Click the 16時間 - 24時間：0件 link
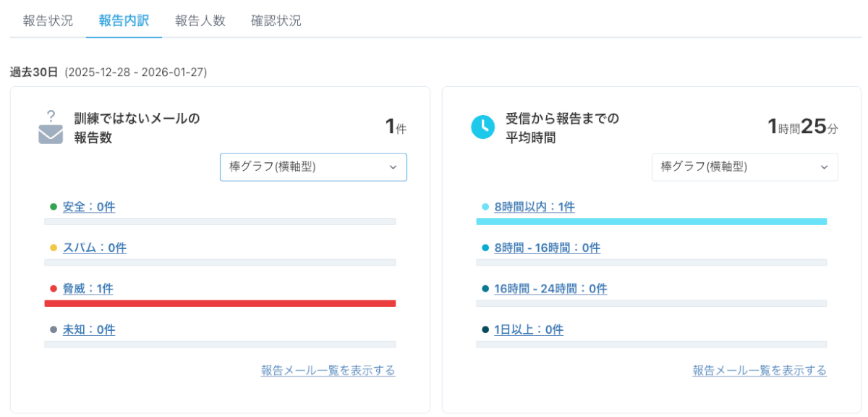The height and width of the screenshot is (417, 868). (x=550, y=289)
